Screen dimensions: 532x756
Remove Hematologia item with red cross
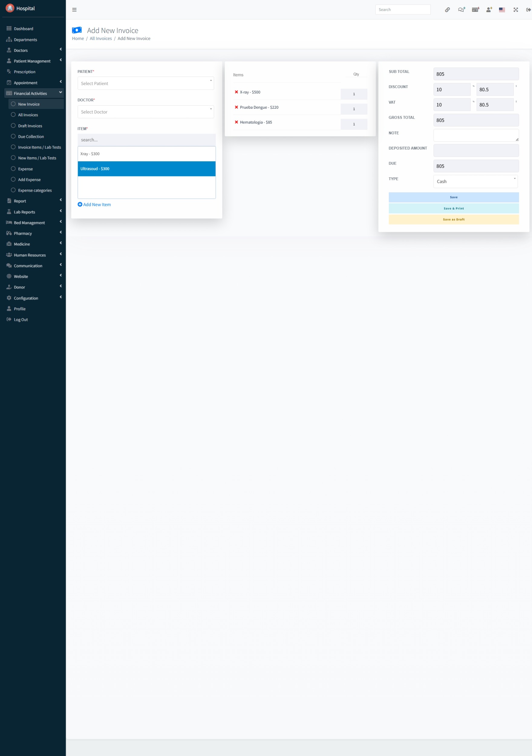236,122
